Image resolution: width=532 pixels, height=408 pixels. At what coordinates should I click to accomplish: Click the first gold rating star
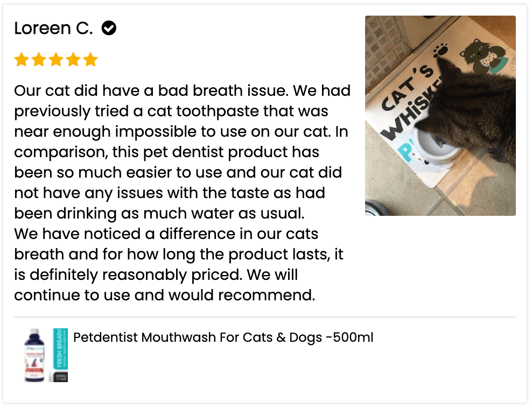pos(22,59)
